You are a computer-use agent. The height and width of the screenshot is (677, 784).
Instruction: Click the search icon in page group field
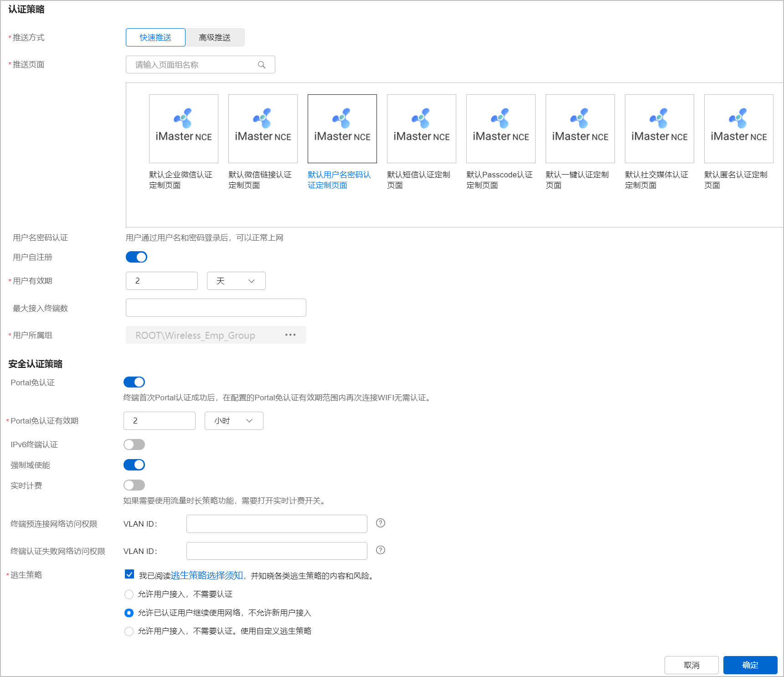[262, 65]
